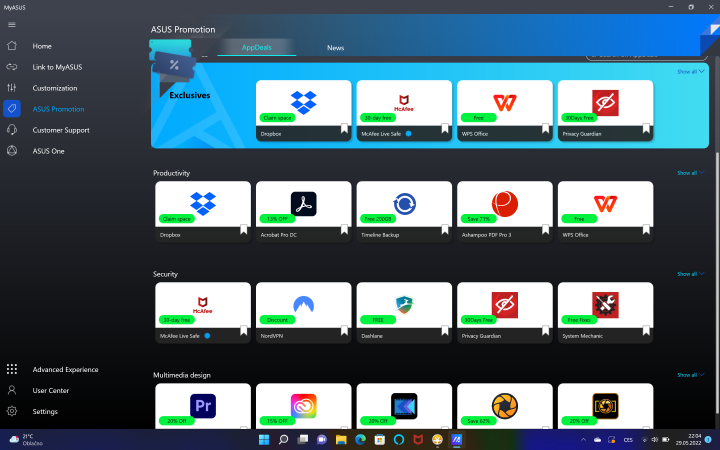Image resolution: width=720 pixels, height=450 pixels.
Task: Click the Customer Support headset icon
Action: (12, 130)
